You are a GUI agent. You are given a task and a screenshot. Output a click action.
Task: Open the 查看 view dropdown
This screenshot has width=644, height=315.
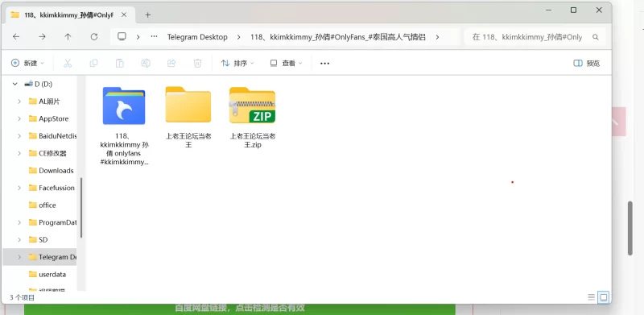point(286,63)
